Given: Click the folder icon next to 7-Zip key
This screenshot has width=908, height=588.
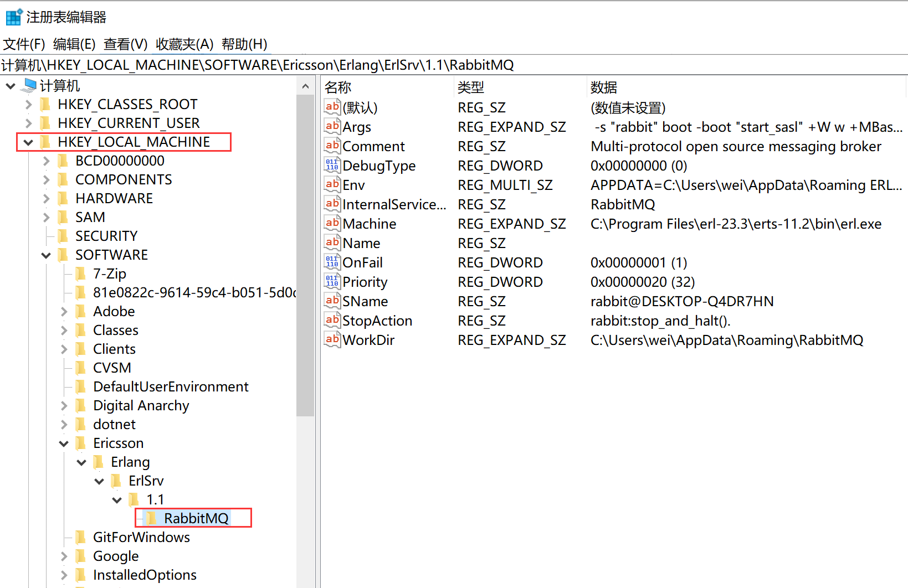Looking at the screenshot, I should (80, 274).
